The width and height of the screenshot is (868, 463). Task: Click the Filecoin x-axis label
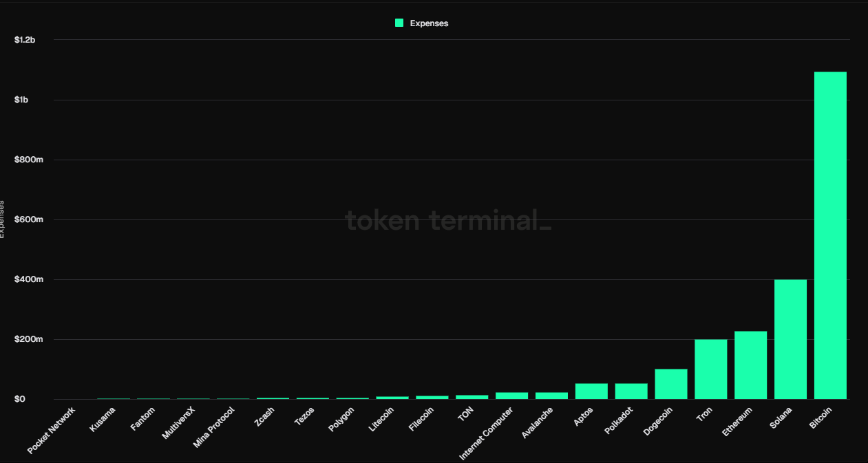tap(421, 420)
